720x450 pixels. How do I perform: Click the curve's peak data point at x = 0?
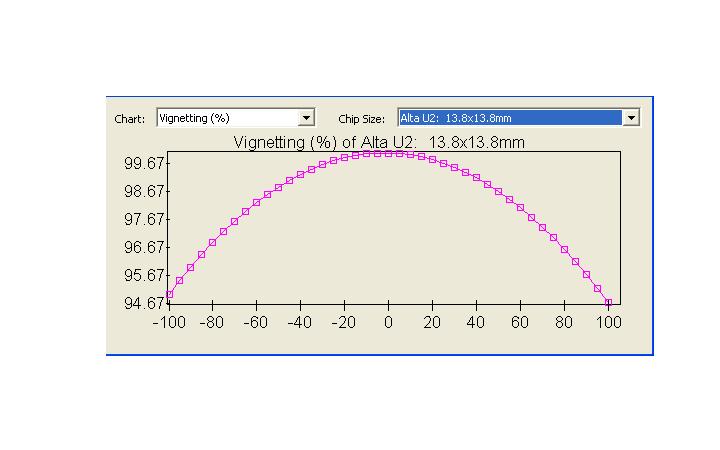coord(388,154)
